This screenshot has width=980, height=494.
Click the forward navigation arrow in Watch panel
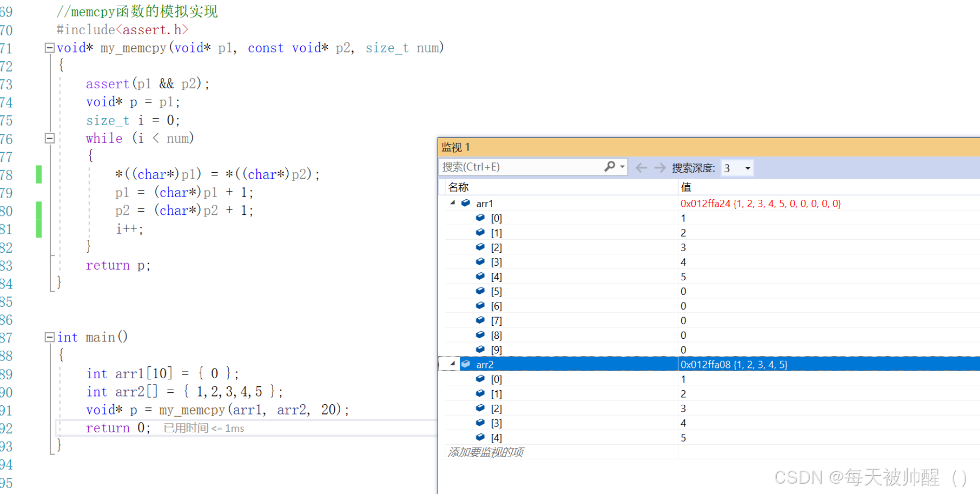[660, 167]
